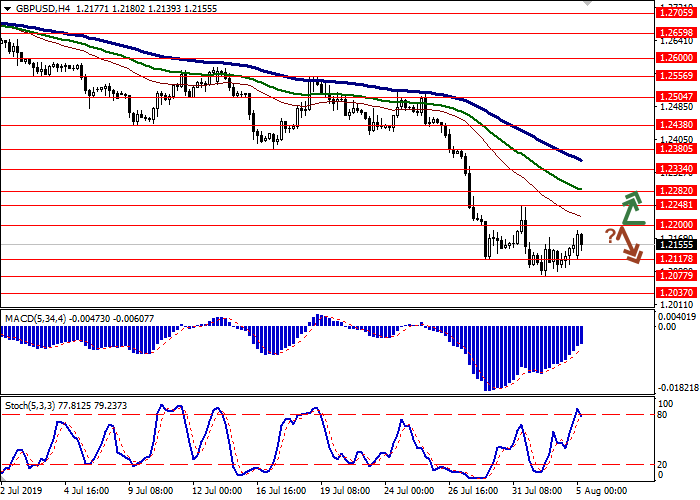Select the 1.27059 resistance price label

point(677,14)
